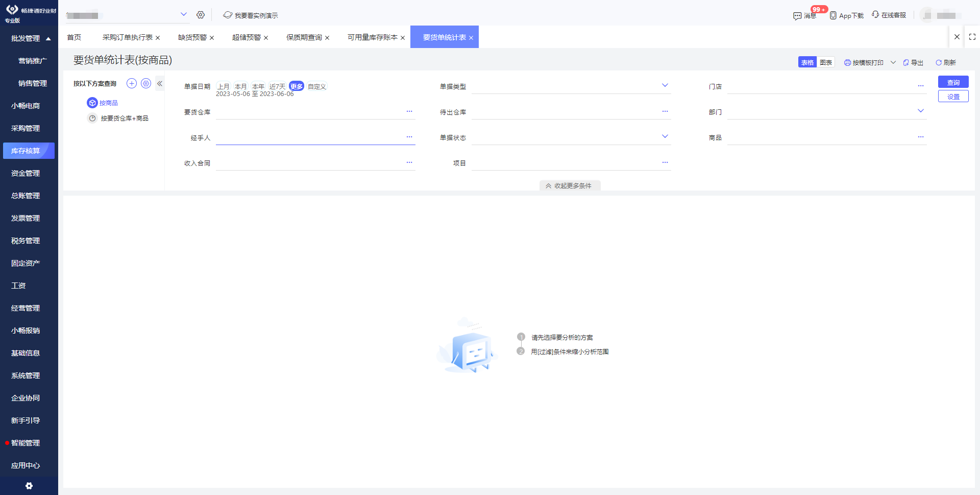Open query scheme settings gear icon
This screenshot has height=495, width=980.
146,83
